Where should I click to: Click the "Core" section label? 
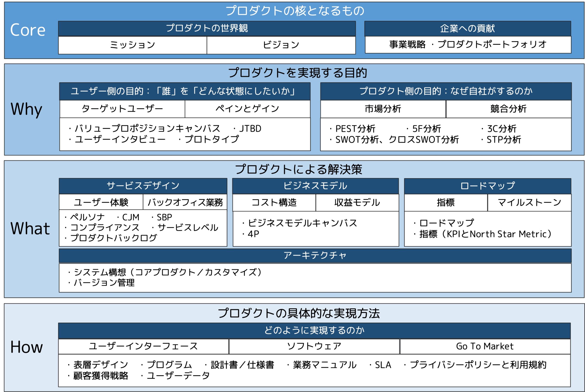click(28, 30)
